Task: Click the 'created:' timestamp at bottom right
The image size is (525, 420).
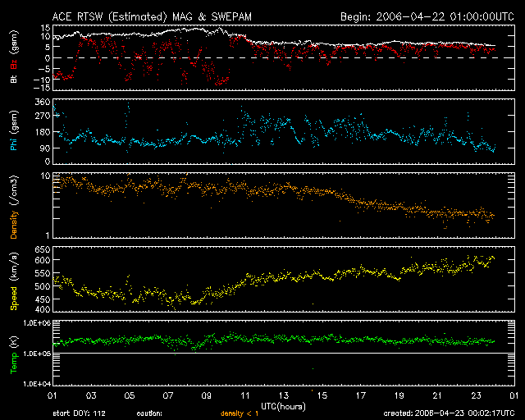Action: [x=448, y=413]
